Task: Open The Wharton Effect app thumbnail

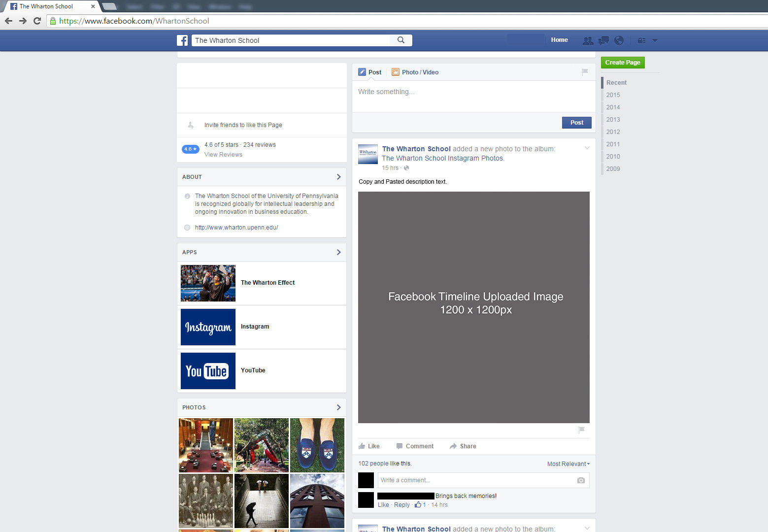Action: click(208, 283)
